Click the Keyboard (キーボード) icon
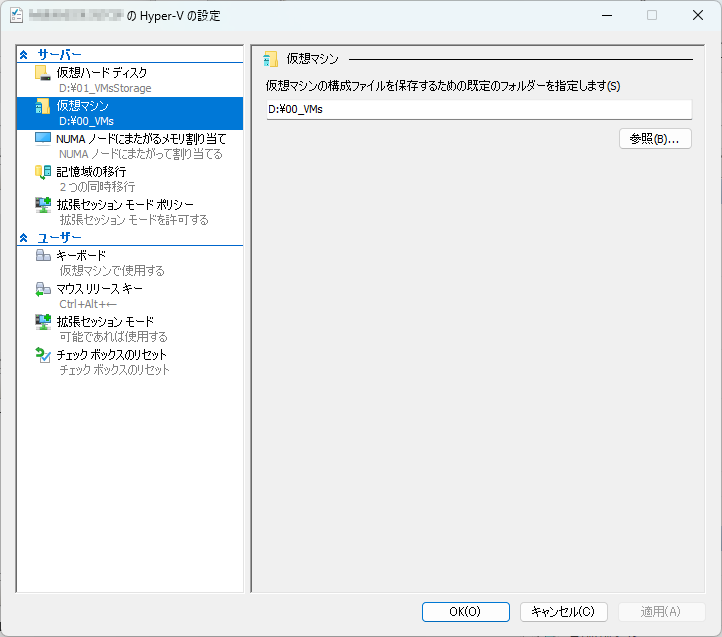The width and height of the screenshot is (722, 637). point(42,256)
